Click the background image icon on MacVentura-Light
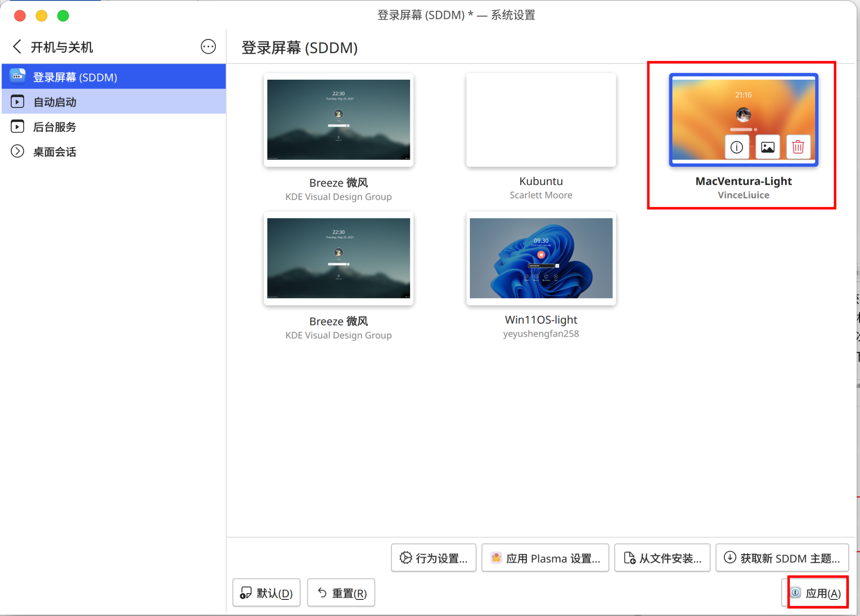Screen dimensions: 860x616 767,147
